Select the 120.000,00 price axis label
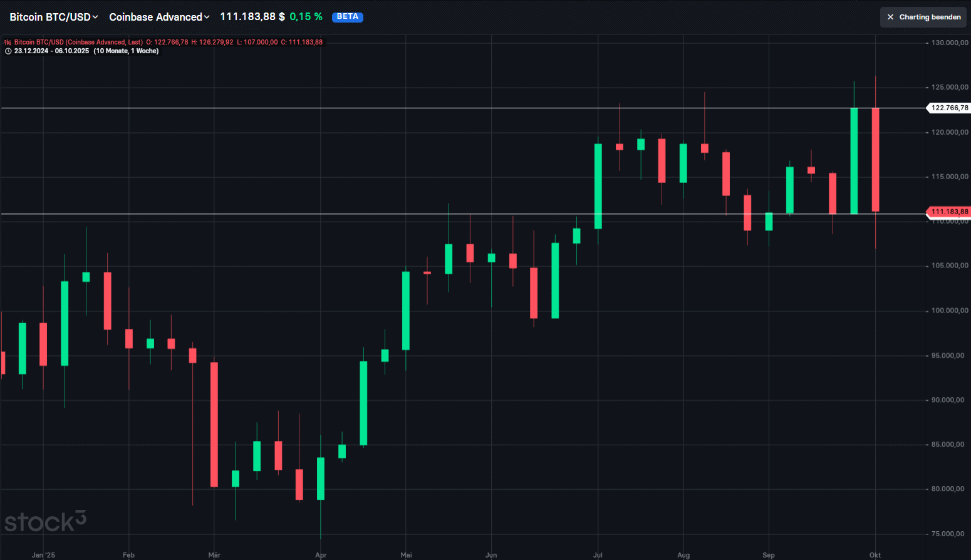The image size is (971, 560). click(x=947, y=132)
